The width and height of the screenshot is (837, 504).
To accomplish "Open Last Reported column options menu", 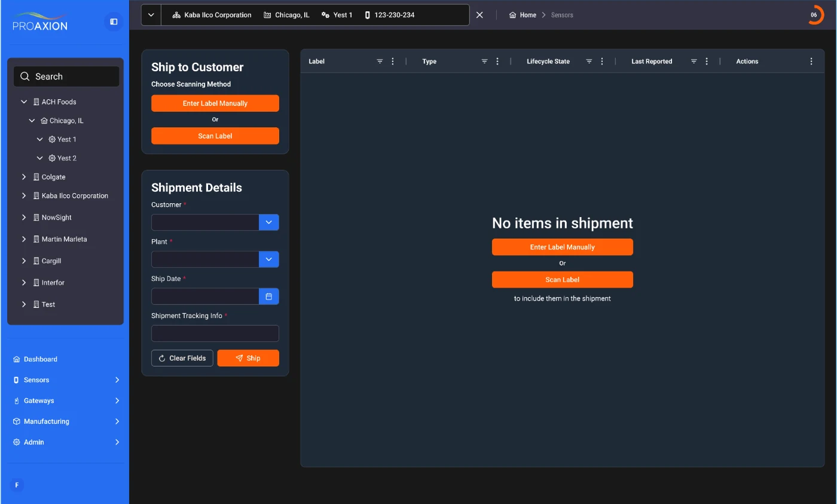I will pyautogui.click(x=707, y=62).
